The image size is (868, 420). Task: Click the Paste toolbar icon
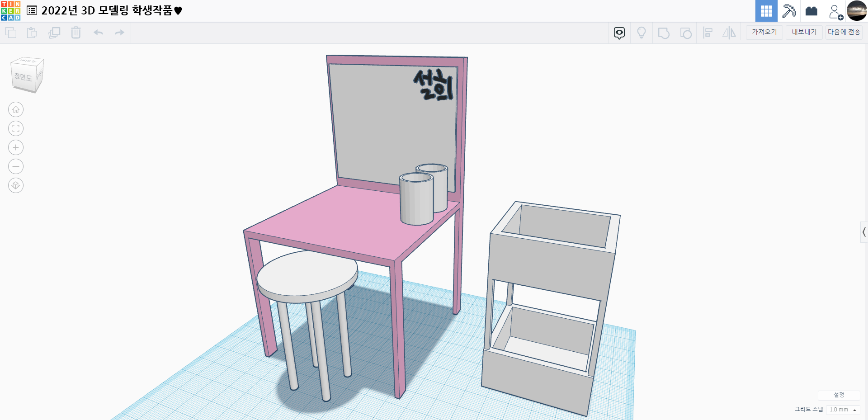[32, 33]
